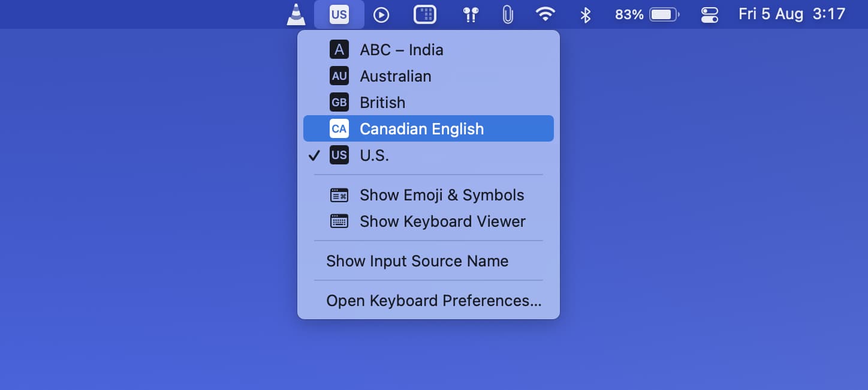Open the Now Playing menu bar icon
Viewport: 868px width, 390px height.
tap(381, 14)
